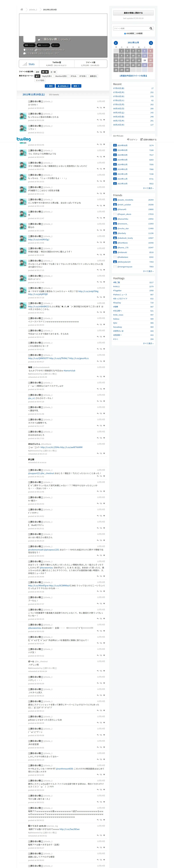Click the @Geda_2 blue button

tap(63, 86)
